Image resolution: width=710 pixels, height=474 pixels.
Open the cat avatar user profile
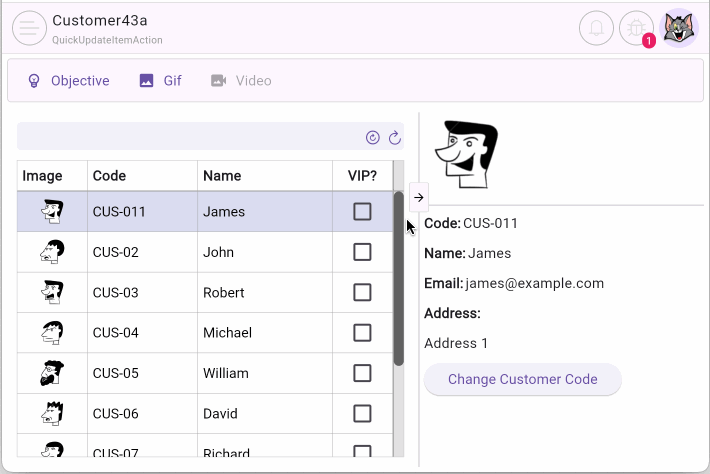(681, 28)
